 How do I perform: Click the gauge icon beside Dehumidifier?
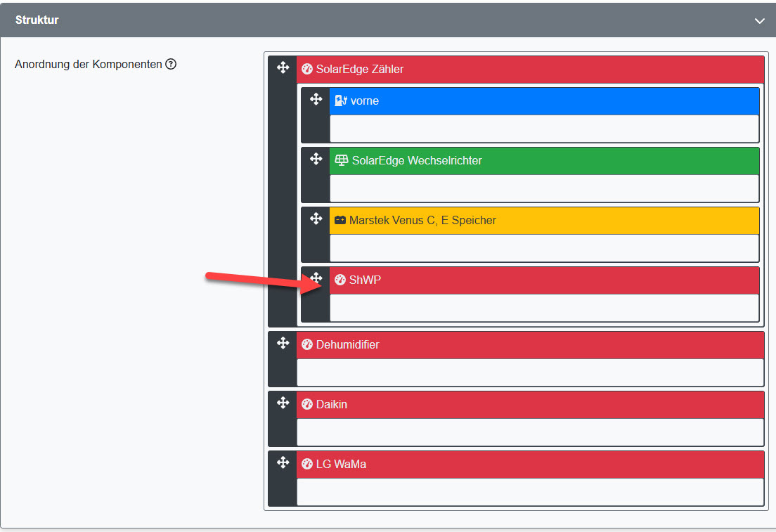click(x=307, y=344)
